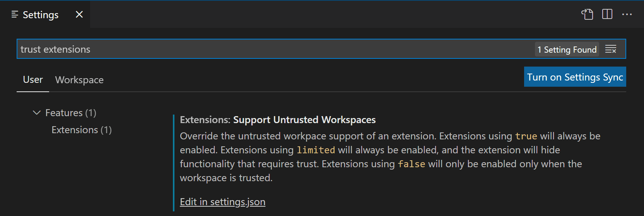Collapse the Features chevron arrow
The image size is (644, 216).
click(37, 113)
